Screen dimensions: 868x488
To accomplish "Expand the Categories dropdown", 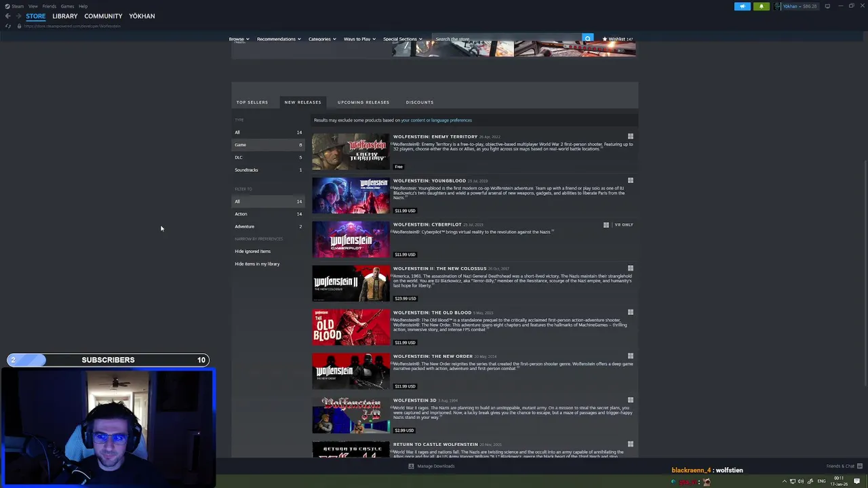I will [x=322, y=39].
